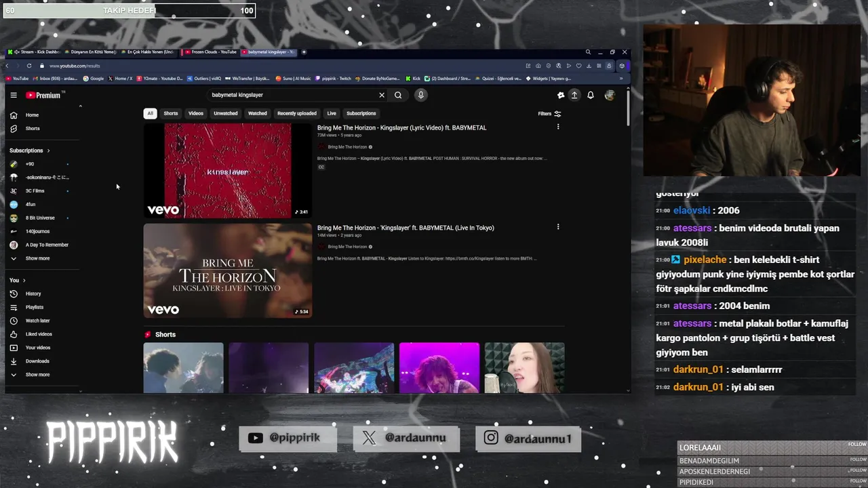This screenshot has width=868, height=488.
Task: Start voice search with microphone icon
Action: point(420,95)
